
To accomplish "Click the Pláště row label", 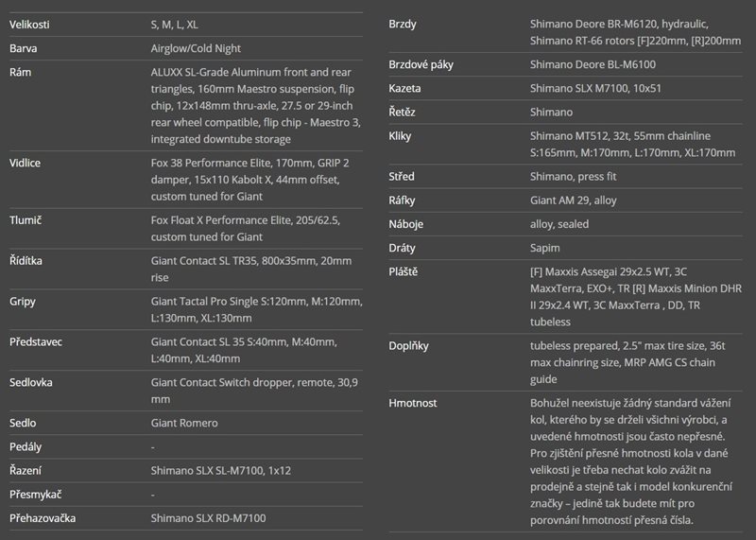I will click(404, 272).
